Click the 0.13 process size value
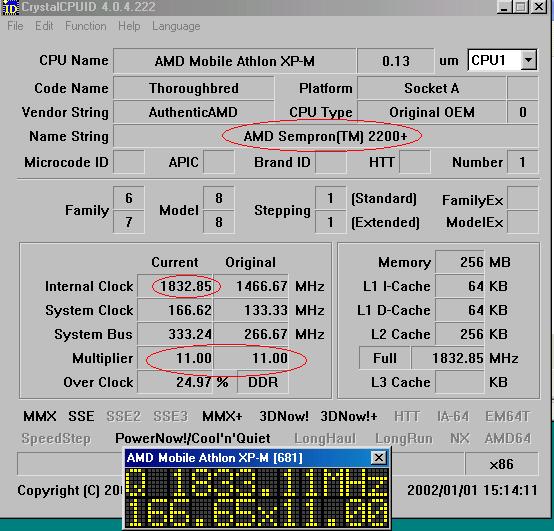Screen dimensions: 554x531 [x=396, y=61]
